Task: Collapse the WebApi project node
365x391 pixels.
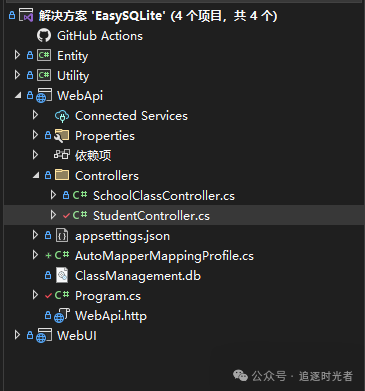Action: (x=18, y=96)
